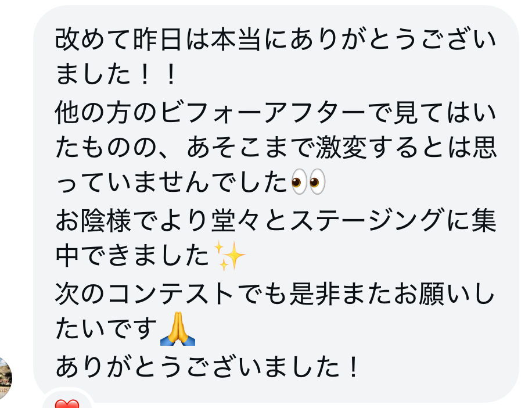Click the text 是非またお願いし
The width and height of the screenshot is (532, 408).
coord(393,294)
